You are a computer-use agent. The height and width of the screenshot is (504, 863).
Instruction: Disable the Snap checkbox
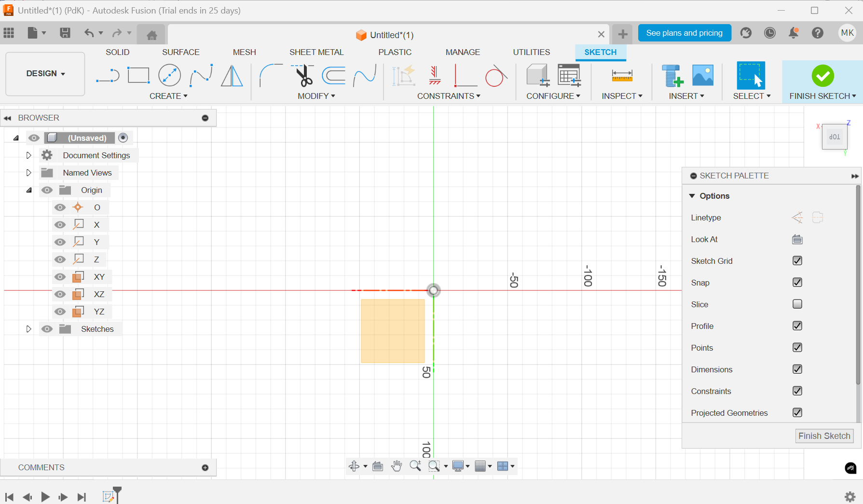[x=797, y=283]
